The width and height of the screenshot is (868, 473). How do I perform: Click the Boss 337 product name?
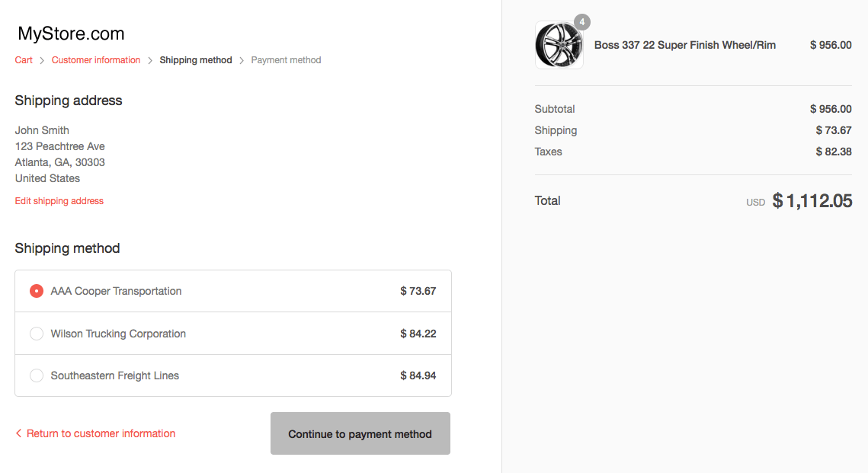coord(685,45)
